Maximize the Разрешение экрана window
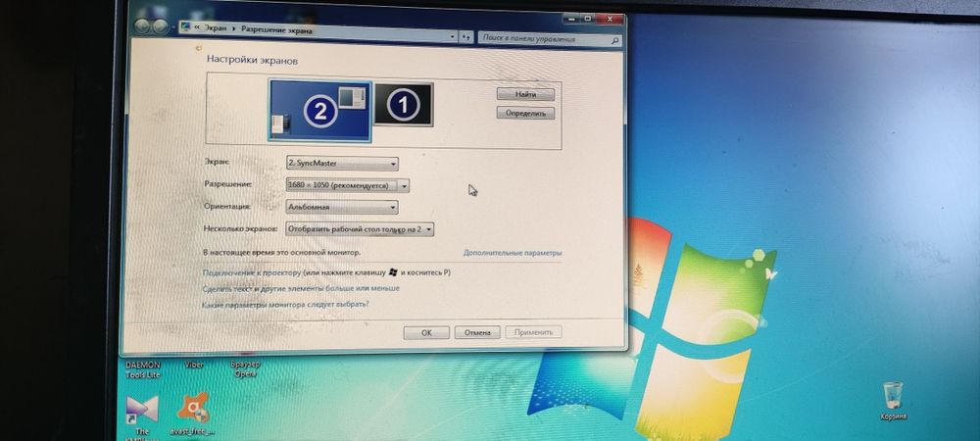 tap(587, 19)
